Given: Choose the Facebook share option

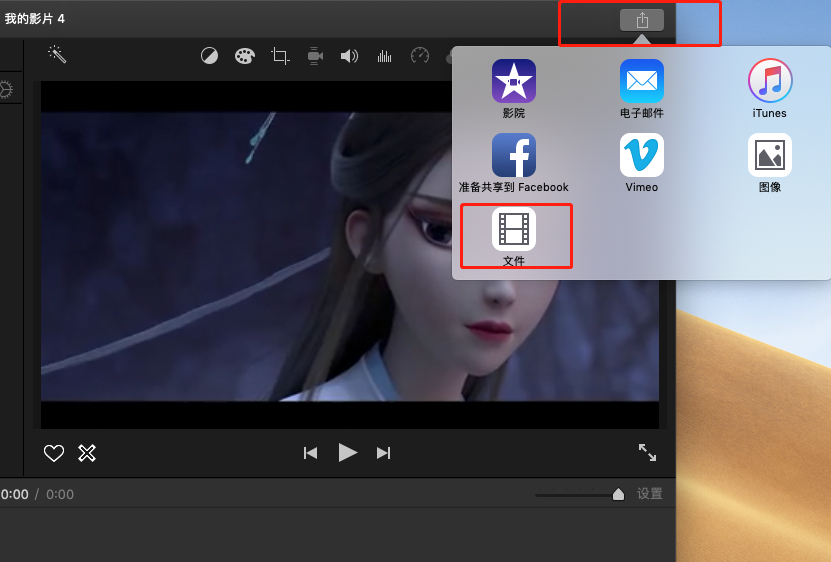Looking at the screenshot, I should (514, 163).
